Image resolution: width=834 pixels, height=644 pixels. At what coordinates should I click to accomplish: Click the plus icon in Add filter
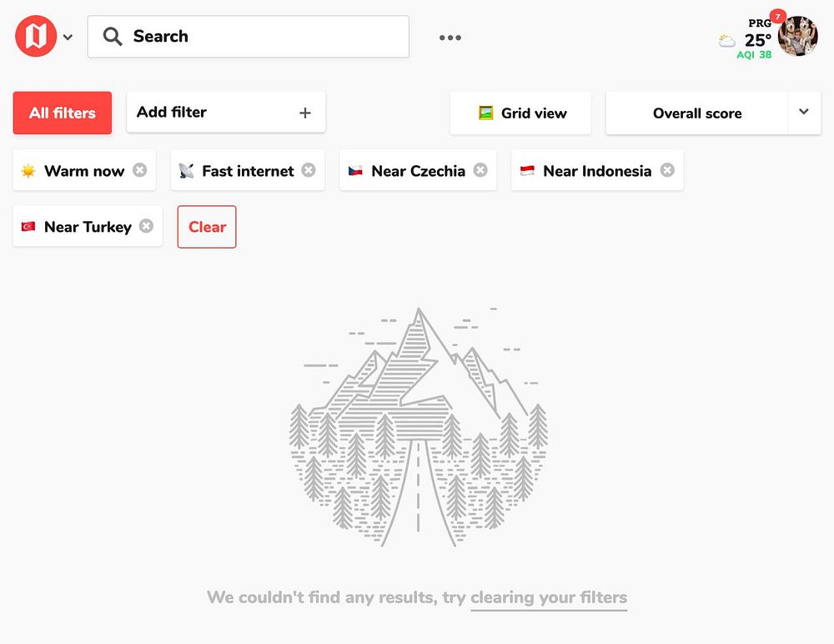pos(305,113)
